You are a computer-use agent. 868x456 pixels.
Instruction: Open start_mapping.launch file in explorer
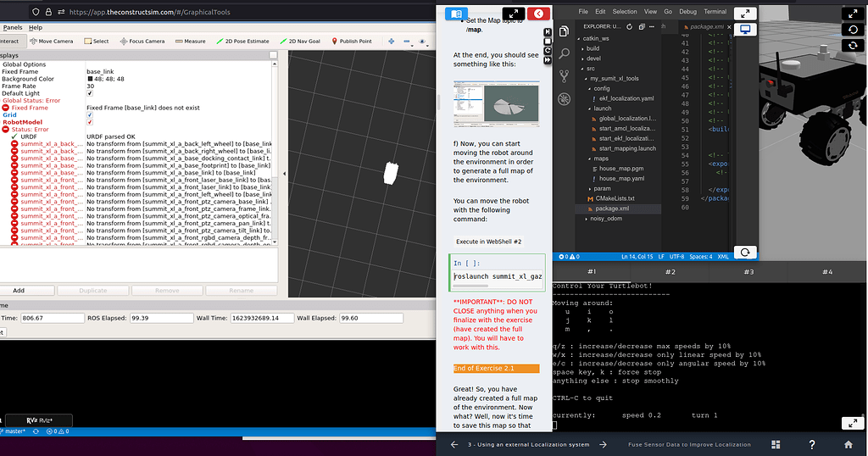627,148
